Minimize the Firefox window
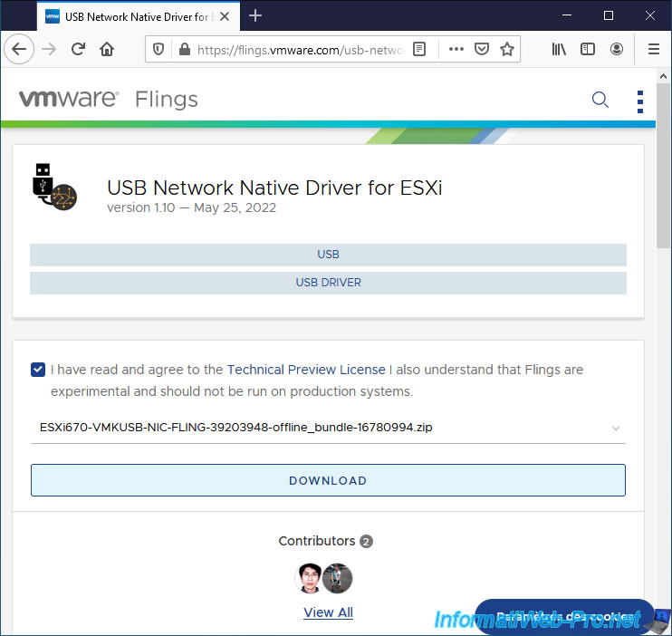 click(x=567, y=15)
